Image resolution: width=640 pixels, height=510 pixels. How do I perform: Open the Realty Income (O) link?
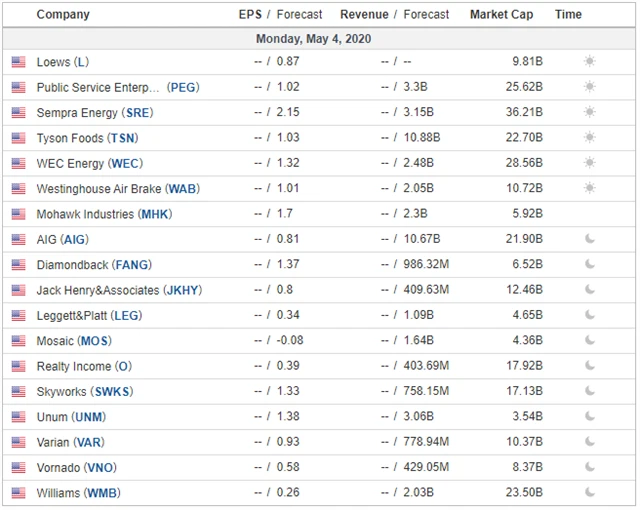pyautogui.click(x=84, y=367)
